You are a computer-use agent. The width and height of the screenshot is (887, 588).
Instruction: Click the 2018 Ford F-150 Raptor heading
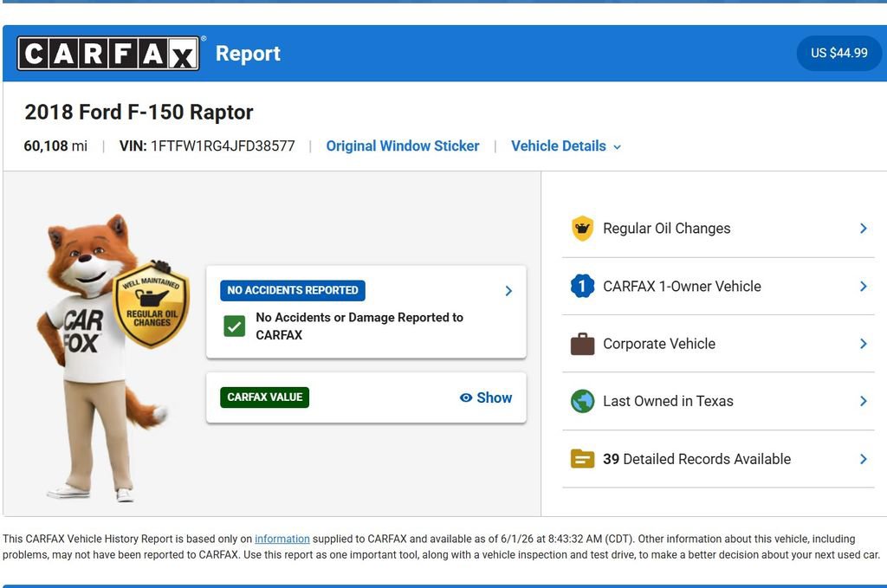click(139, 112)
